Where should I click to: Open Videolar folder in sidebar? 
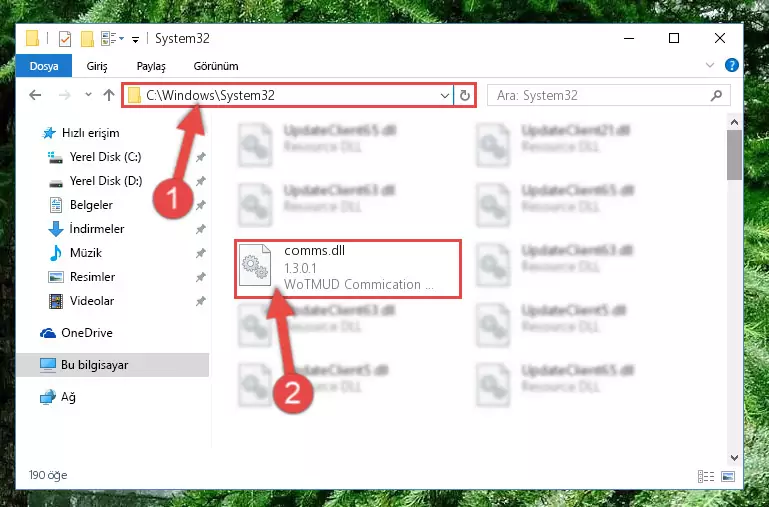pos(92,301)
